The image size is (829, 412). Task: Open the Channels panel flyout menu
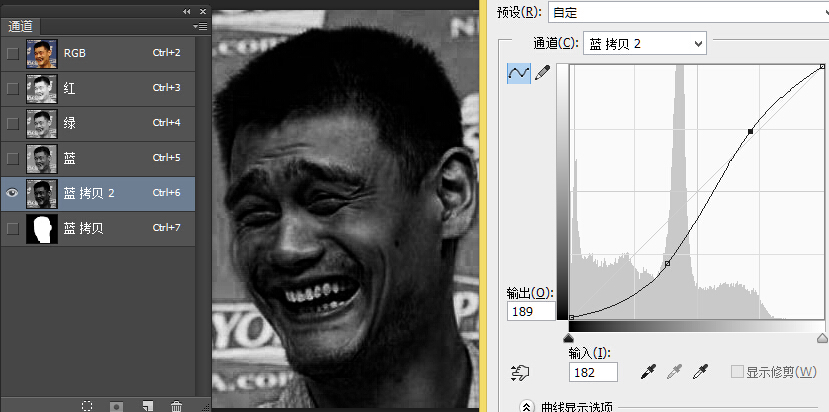200,26
